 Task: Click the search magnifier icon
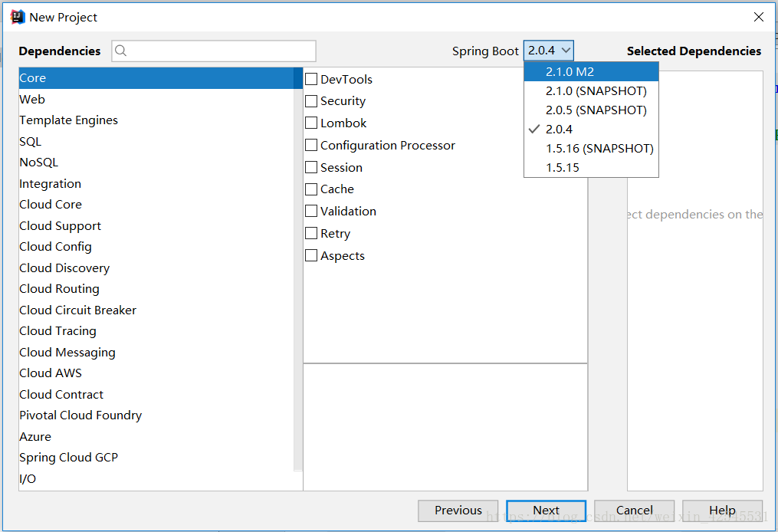click(120, 51)
